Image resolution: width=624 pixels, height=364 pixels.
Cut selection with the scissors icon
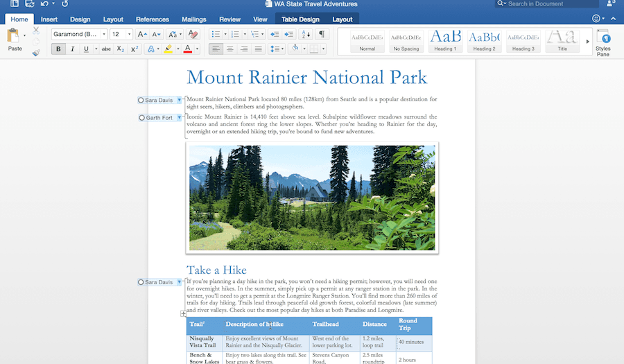[36, 31]
